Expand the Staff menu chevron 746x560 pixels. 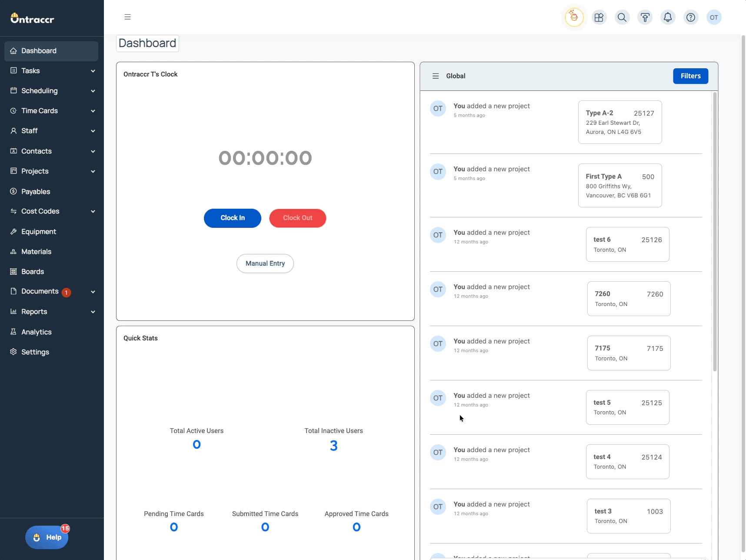(93, 131)
